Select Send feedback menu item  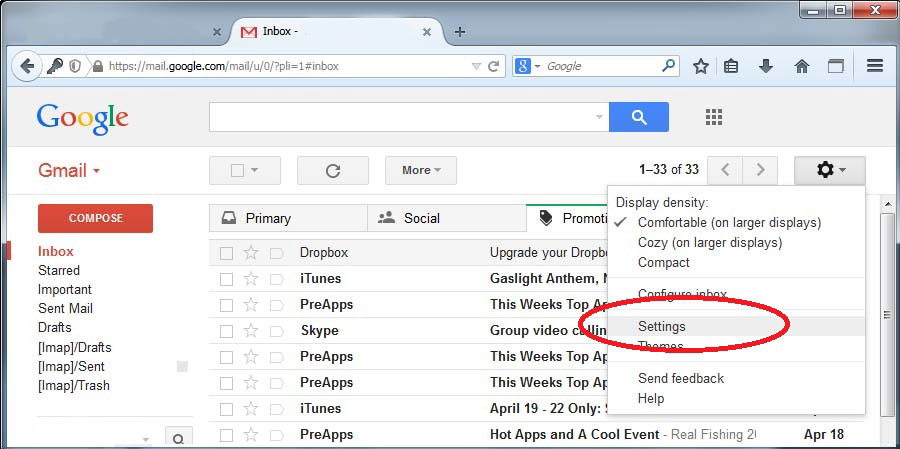point(681,378)
